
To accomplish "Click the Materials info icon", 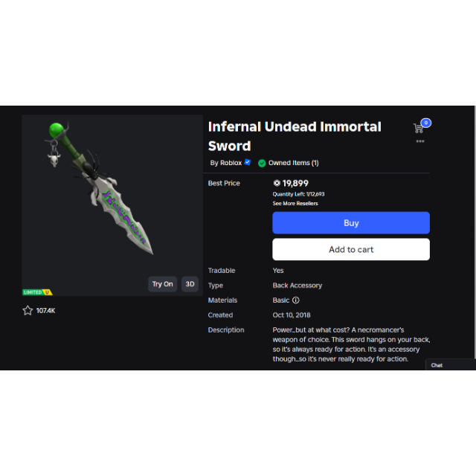I will tap(295, 300).
